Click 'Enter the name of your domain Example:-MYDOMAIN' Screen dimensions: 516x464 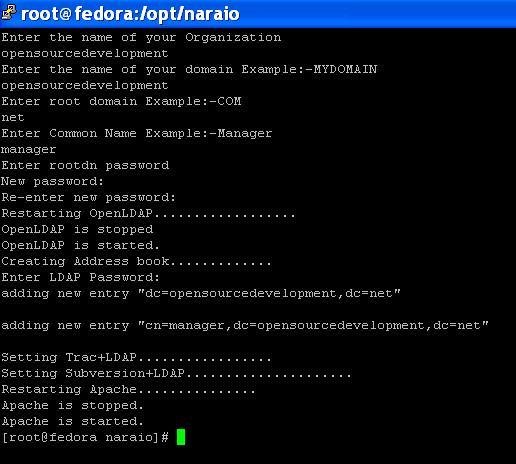click(189, 69)
